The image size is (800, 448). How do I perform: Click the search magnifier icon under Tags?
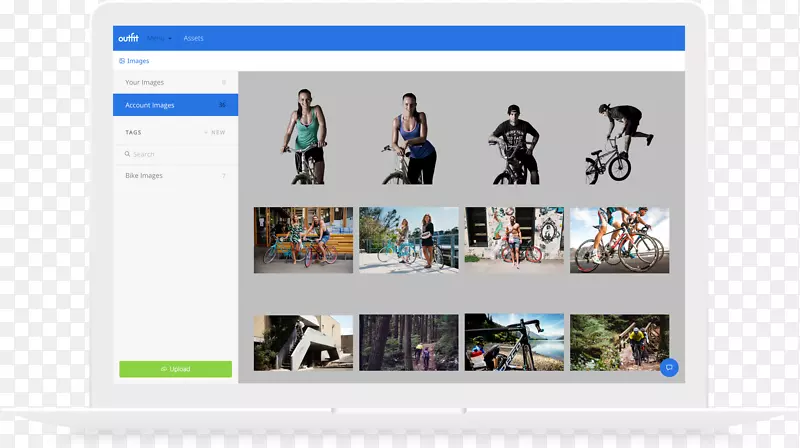[x=128, y=154]
